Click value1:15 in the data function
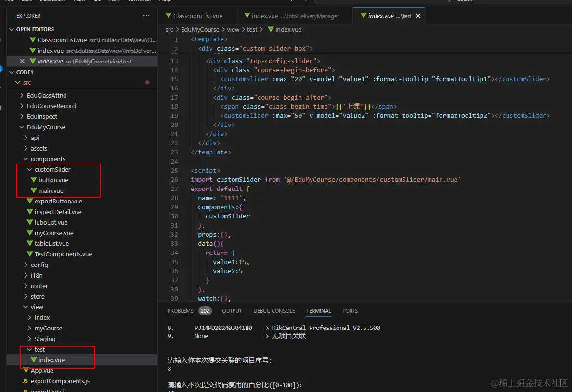 [x=231, y=262]
